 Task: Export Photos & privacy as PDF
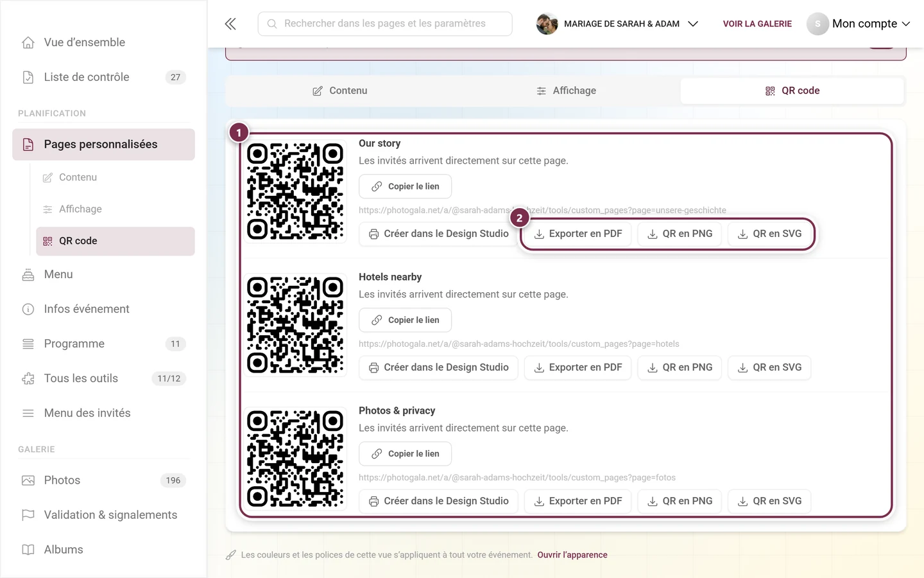tap(577, 501)
